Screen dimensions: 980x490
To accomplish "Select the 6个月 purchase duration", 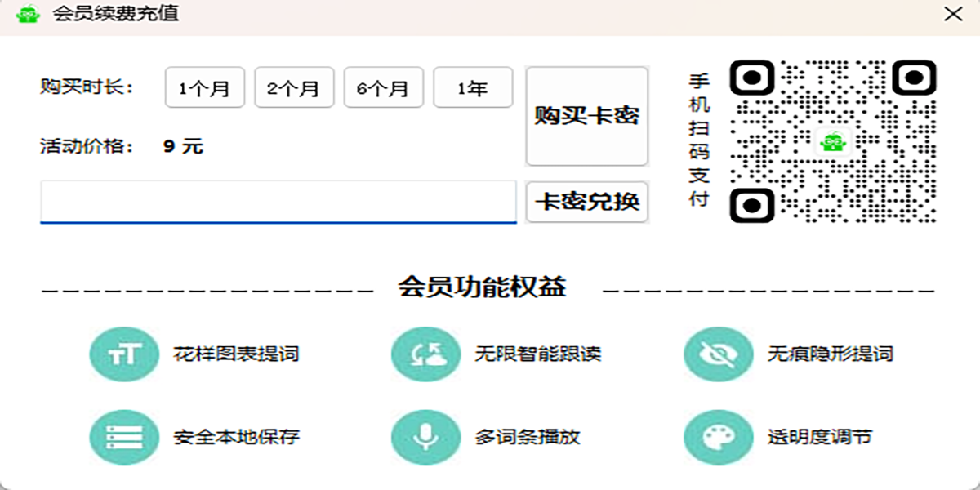I will coord(384,87).
